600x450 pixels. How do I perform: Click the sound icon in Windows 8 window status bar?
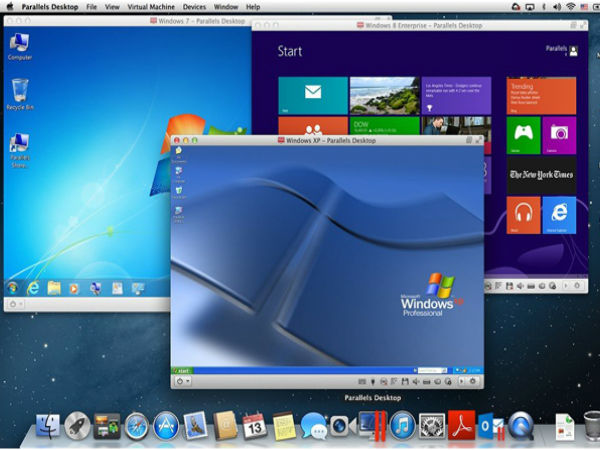click(520, 286)
